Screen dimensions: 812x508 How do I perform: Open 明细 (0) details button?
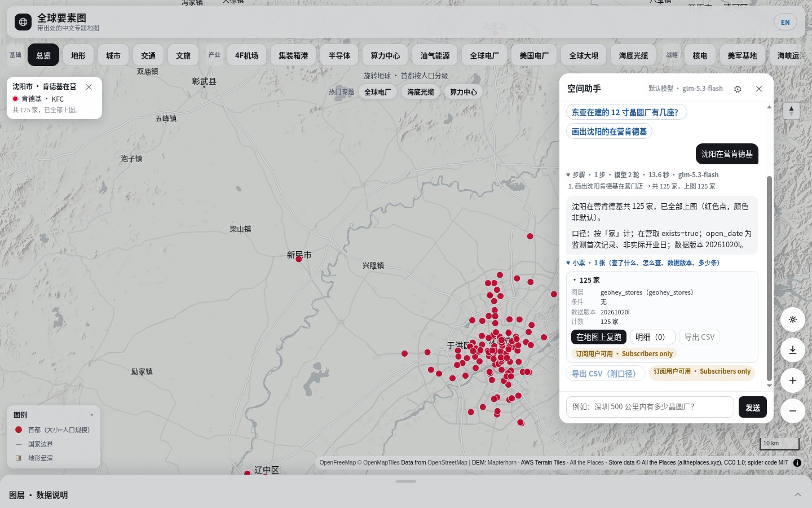pyautogui.click(x=652, y=337)
